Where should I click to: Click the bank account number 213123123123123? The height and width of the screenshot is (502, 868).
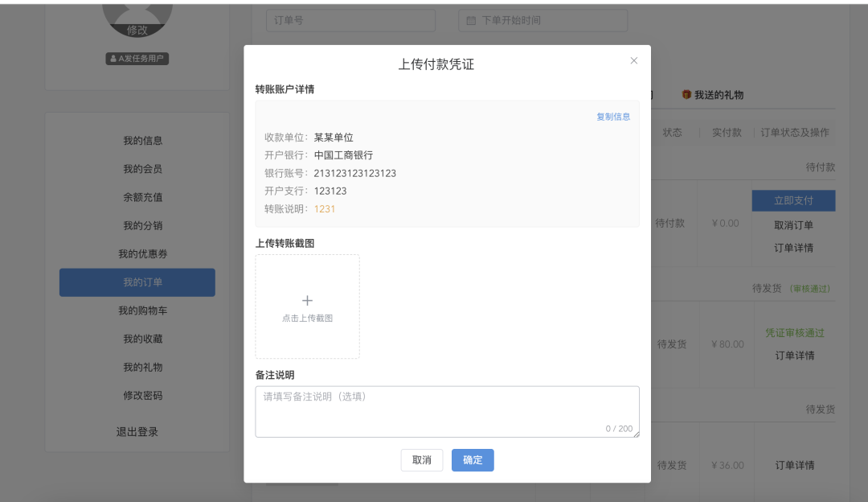pos(355,174)
